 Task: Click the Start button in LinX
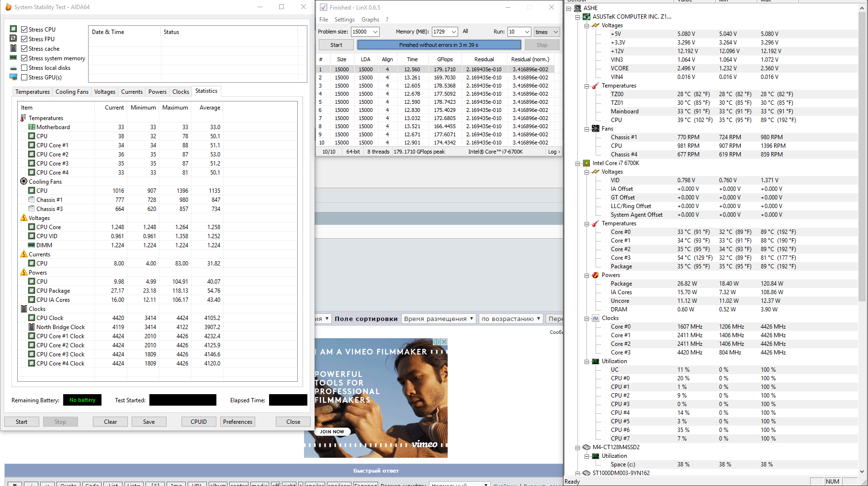coord(336,45)
